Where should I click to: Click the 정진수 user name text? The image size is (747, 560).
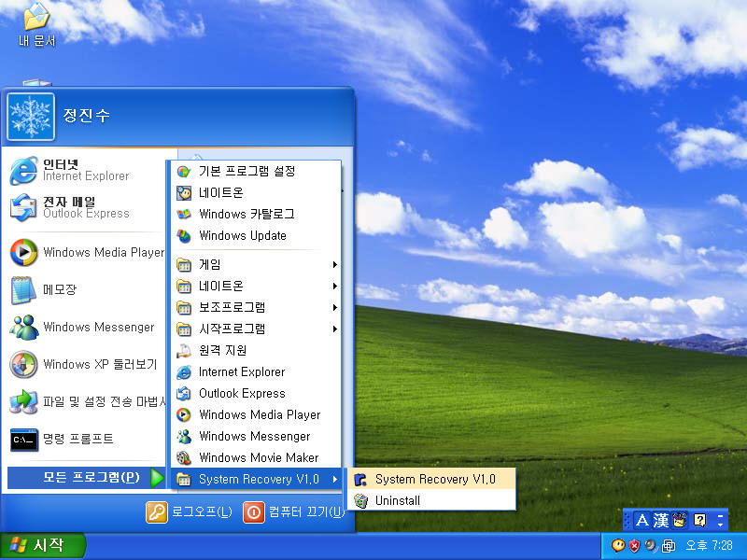click(x=86, y=115)
